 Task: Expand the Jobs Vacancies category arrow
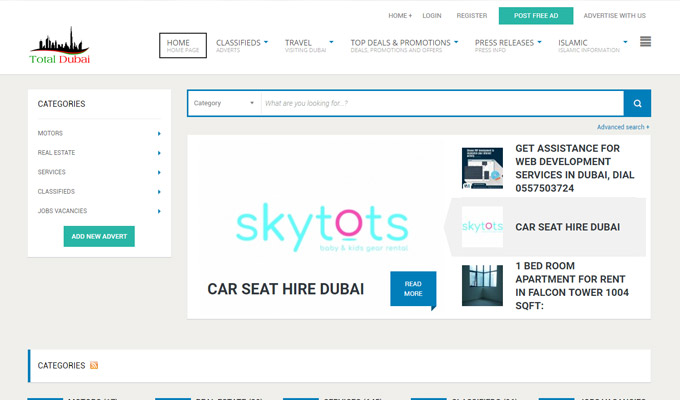pos(159,211)
